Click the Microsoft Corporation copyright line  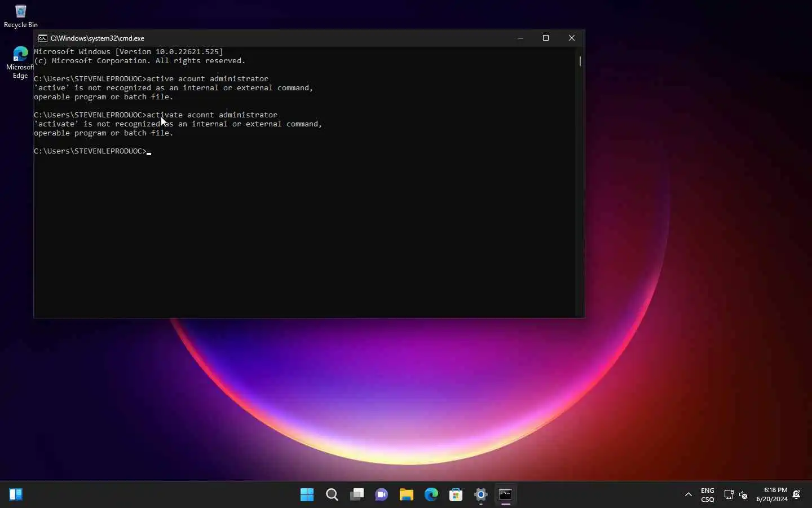[140, 61]
